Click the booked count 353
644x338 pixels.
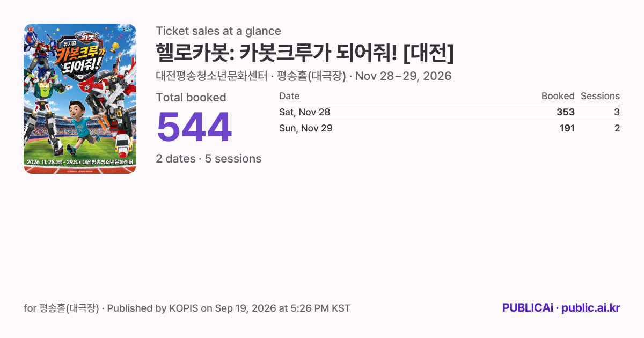point(566,112)
